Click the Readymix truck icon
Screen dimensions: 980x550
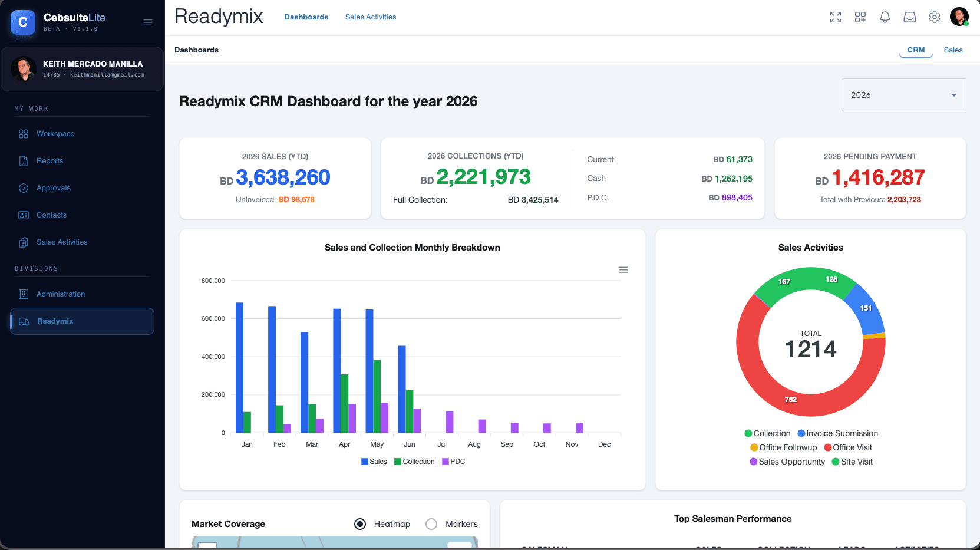coord(24,321)
